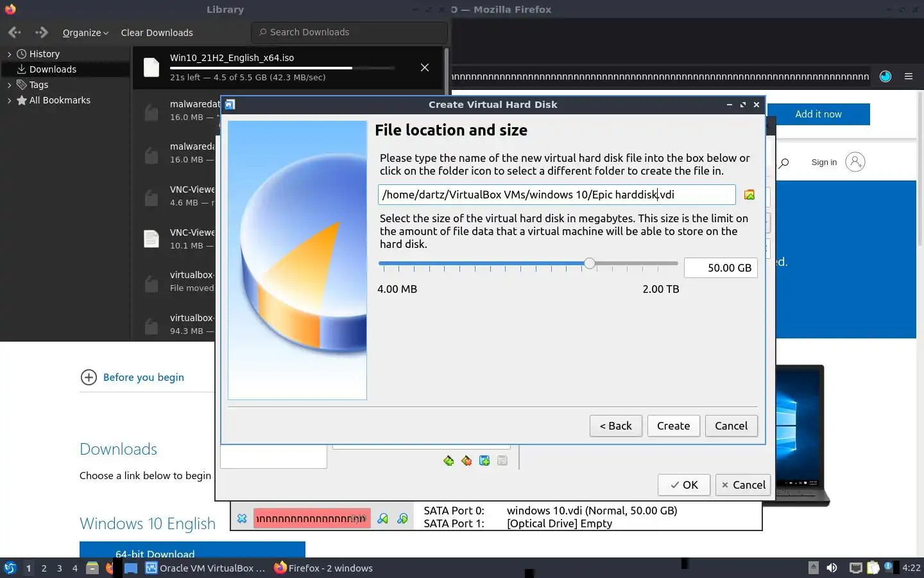Click '[Optical Drive] Empty' text
This screenshot has height=578, width=924.
[559, 523]
